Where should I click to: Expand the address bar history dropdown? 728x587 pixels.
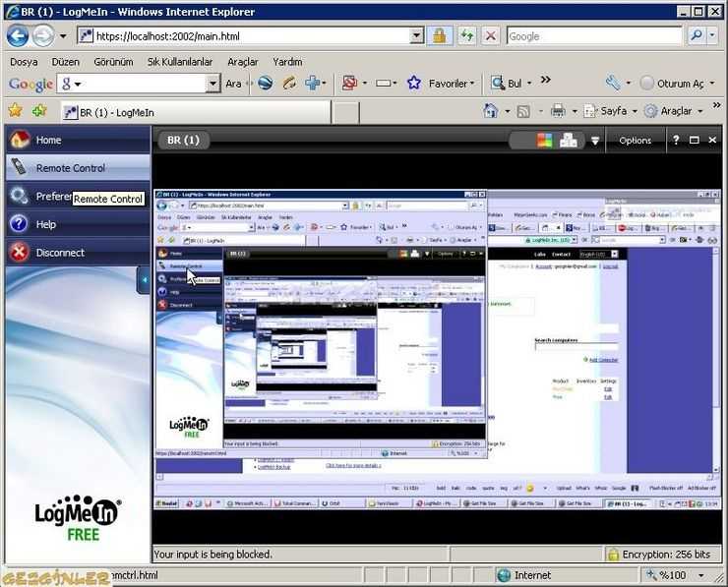[417, 35]
